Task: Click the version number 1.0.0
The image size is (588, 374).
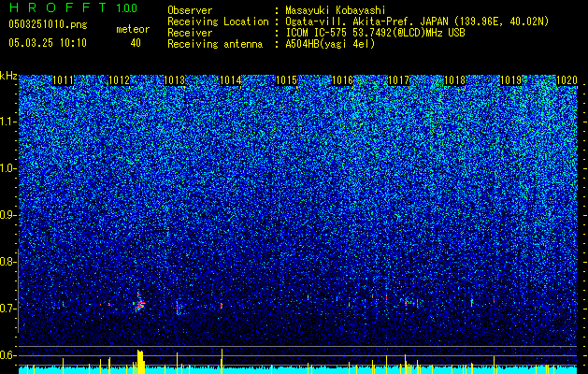Action: coord(127,8)
